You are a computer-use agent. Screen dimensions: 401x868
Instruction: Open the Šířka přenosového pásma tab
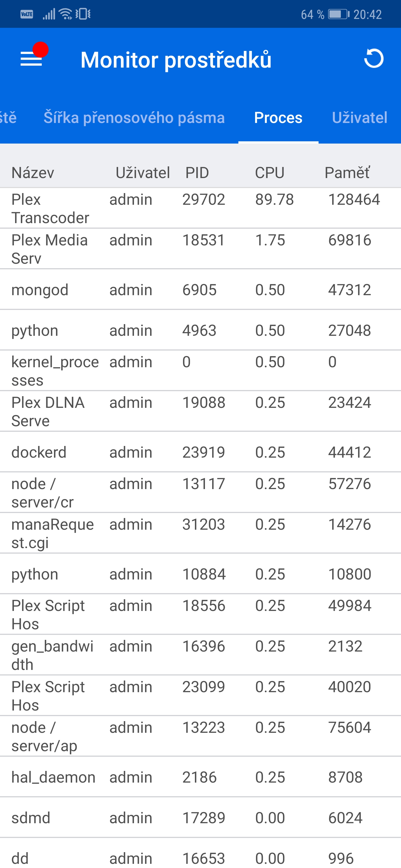(x=134, y=118)
